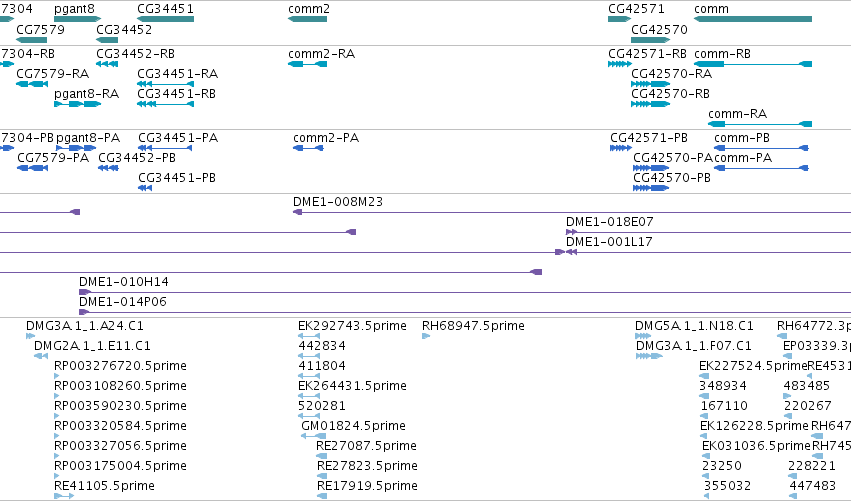Click transcript CG34451-RA
This screenshot has width=851, height=501.
point(166,84)
